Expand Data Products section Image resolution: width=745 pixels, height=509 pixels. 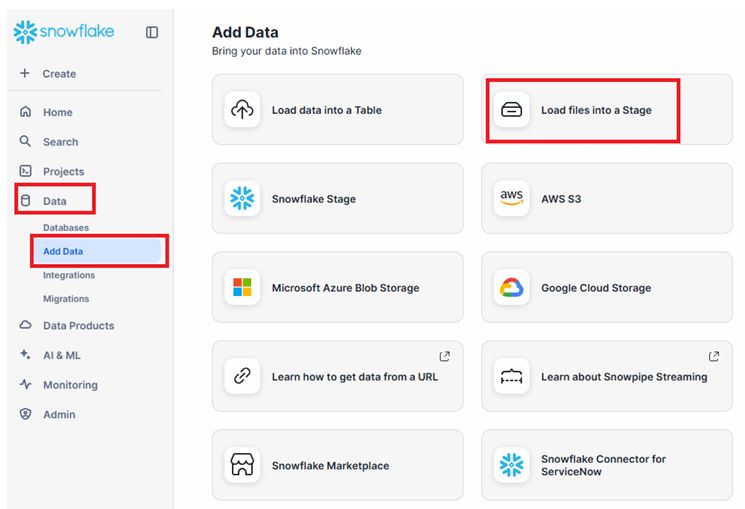[78, 326]
